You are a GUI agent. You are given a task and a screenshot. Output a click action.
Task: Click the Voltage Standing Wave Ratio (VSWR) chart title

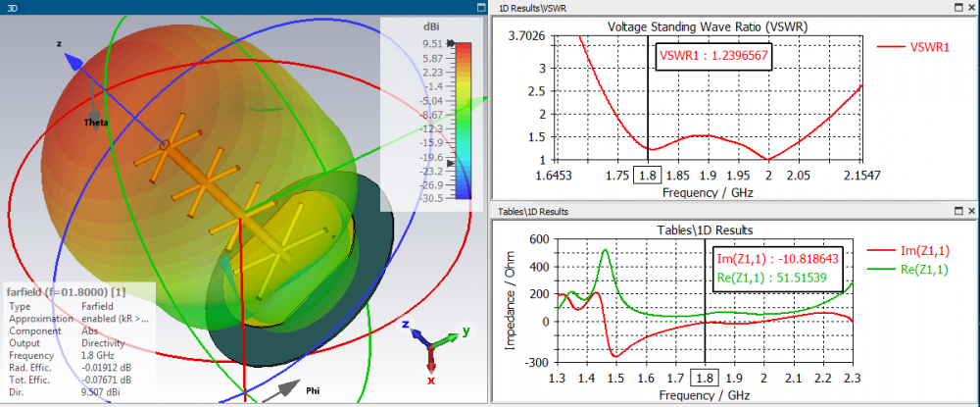708,27
